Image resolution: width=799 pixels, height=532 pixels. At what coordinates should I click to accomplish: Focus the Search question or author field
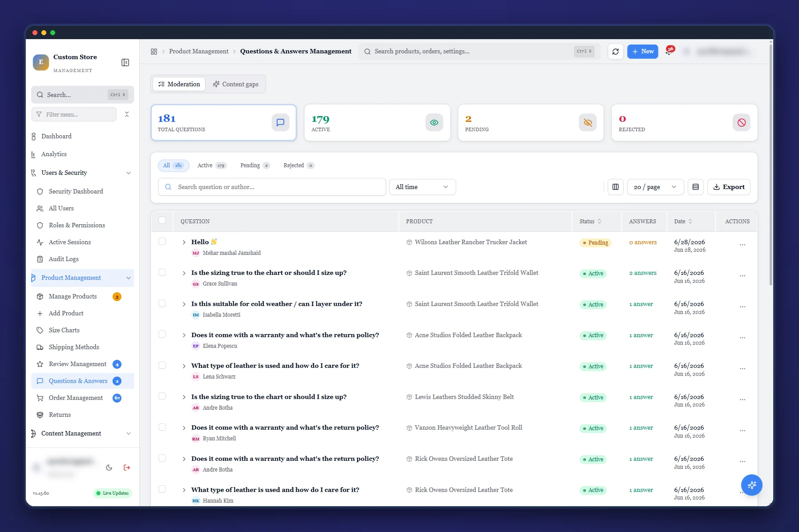coord(272,187)
